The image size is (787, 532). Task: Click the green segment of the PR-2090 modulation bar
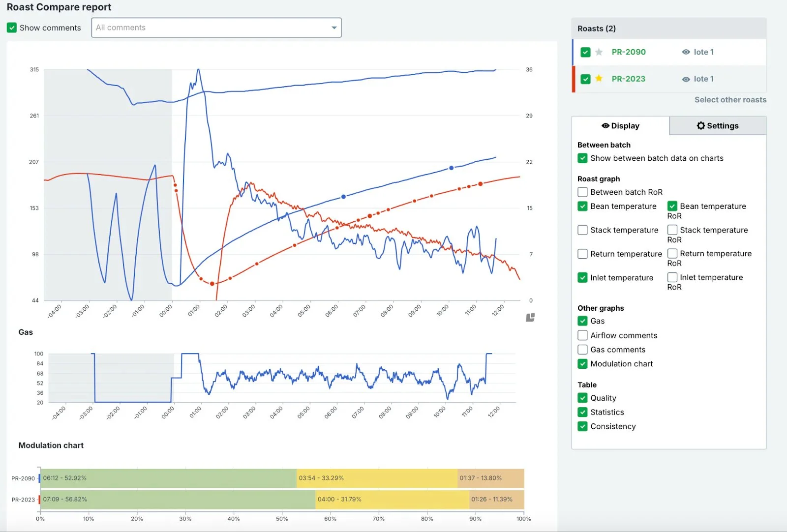[x=167, y=477]
